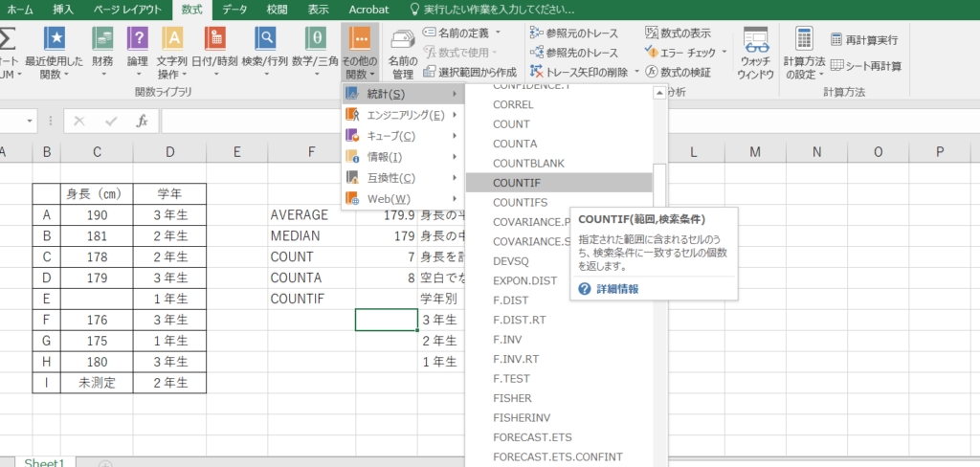Image resolution: width=980 pixels, height=467 pixels.
Task: Open the 最近使用した関数 star icon
Action: (x=54, y=39)
